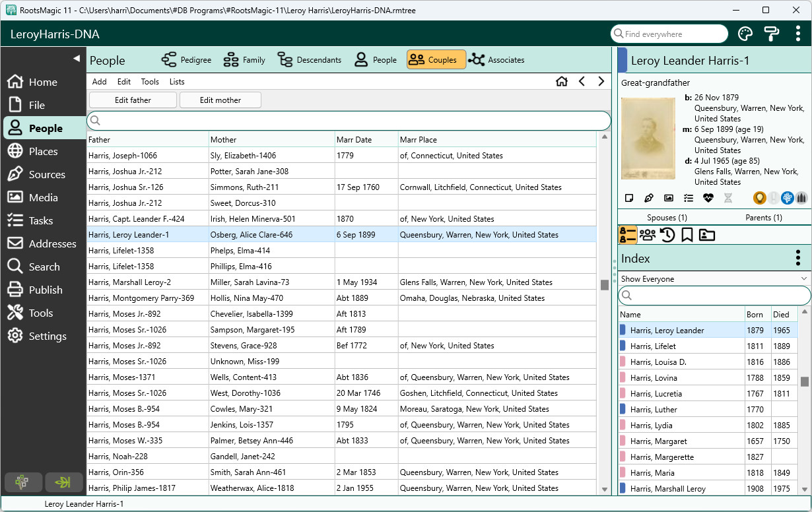The width and height of the screenshot is (812, 512).
Task: Open the Tools menu in People toolbar
Action: (x=150, y=82)
